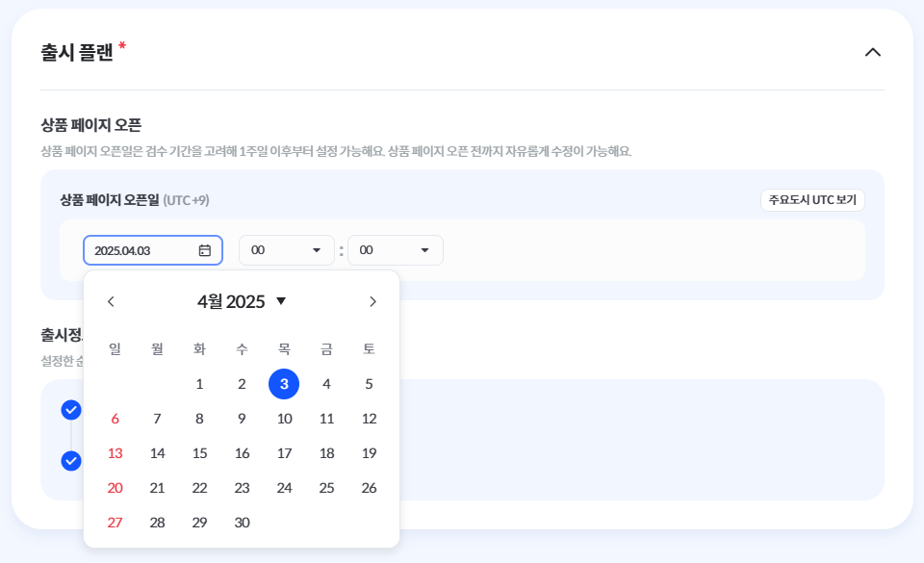Toggle the lower blue check circle
924x563 pixels.
click(71, 461)
